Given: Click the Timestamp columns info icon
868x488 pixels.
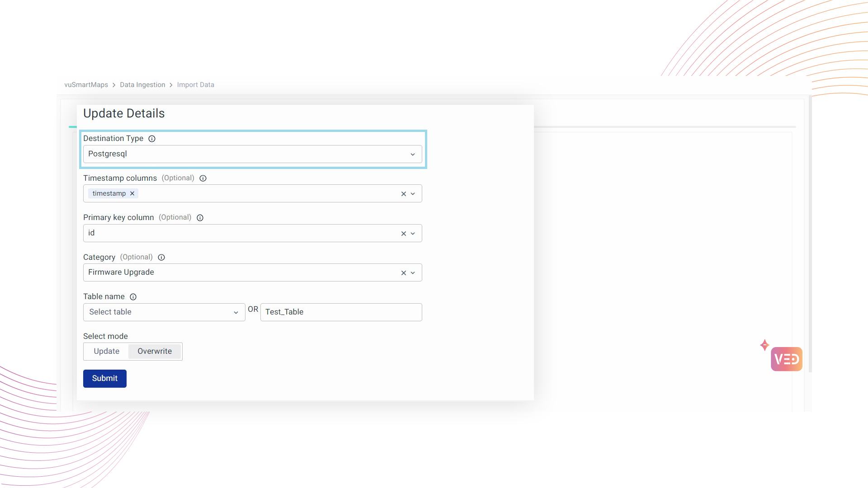Looking at the screenshot, I should tap(203, 178).
